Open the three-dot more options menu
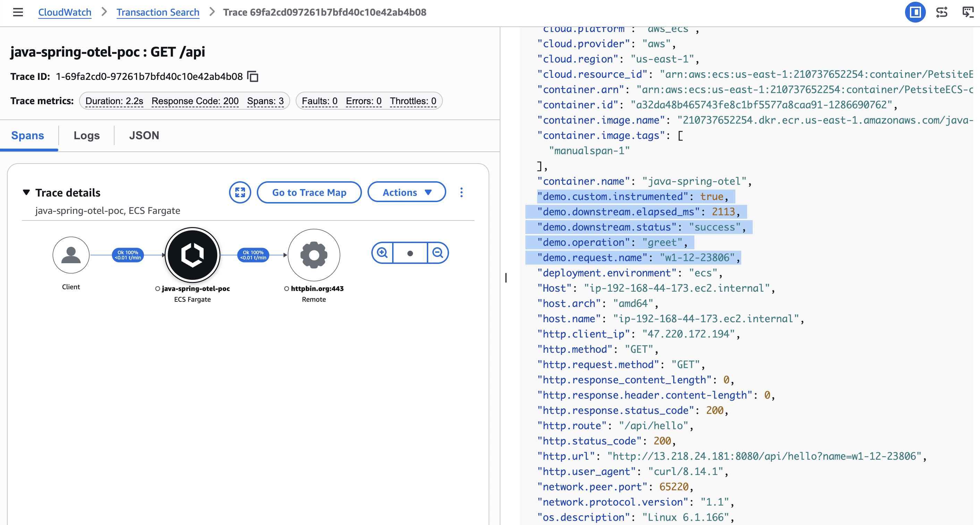Screen dimensions: 980x525 coord(462,192)
